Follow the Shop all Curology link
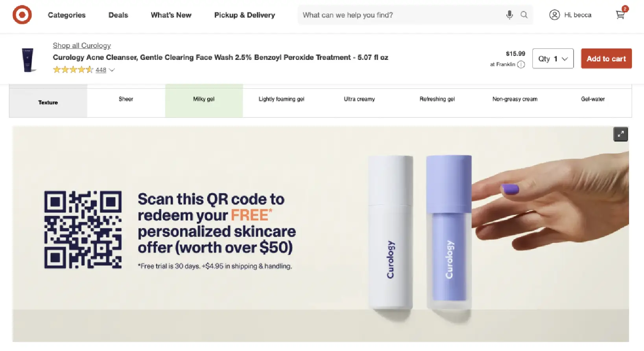644x351 pixels. coord(82,46)
